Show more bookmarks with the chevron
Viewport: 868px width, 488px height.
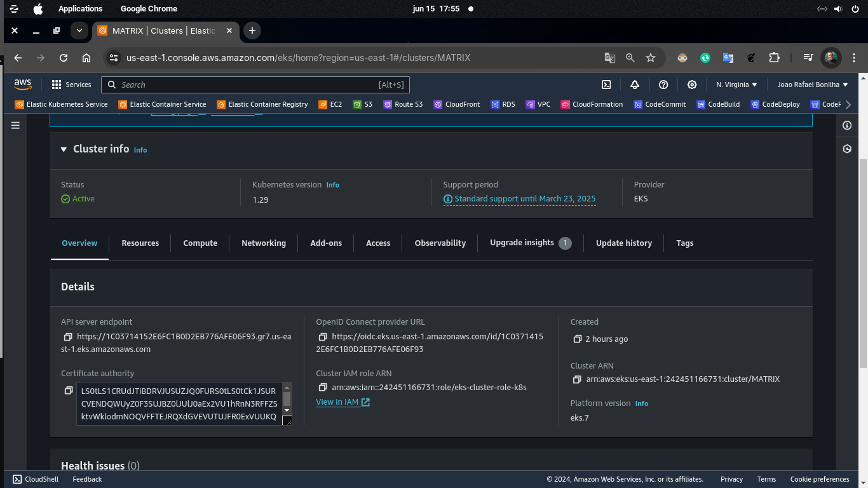click(848, 104)
